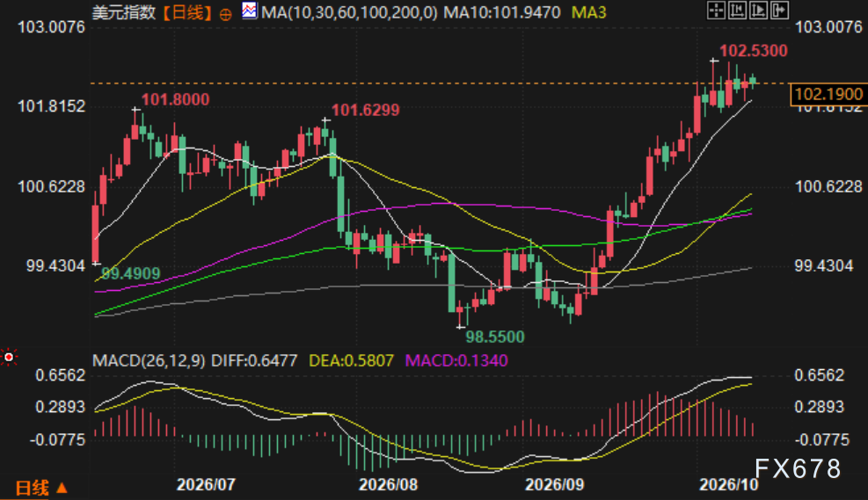Open the MA(10,30,60,100,200,0) parameter settings

[x=349, y=12]
